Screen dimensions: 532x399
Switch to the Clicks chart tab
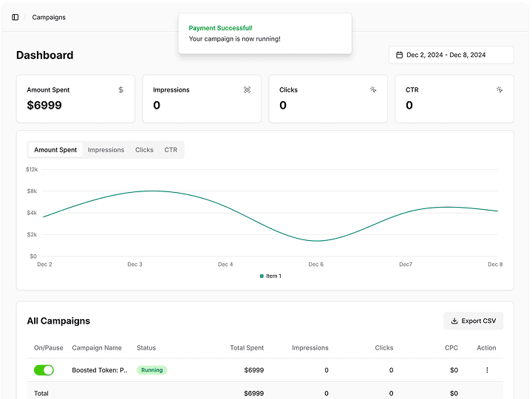point(144,150)
